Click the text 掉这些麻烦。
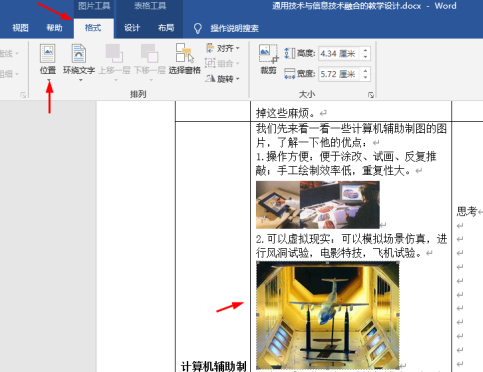Viewport: 483px width, 372px height. (x=286, y=113)
